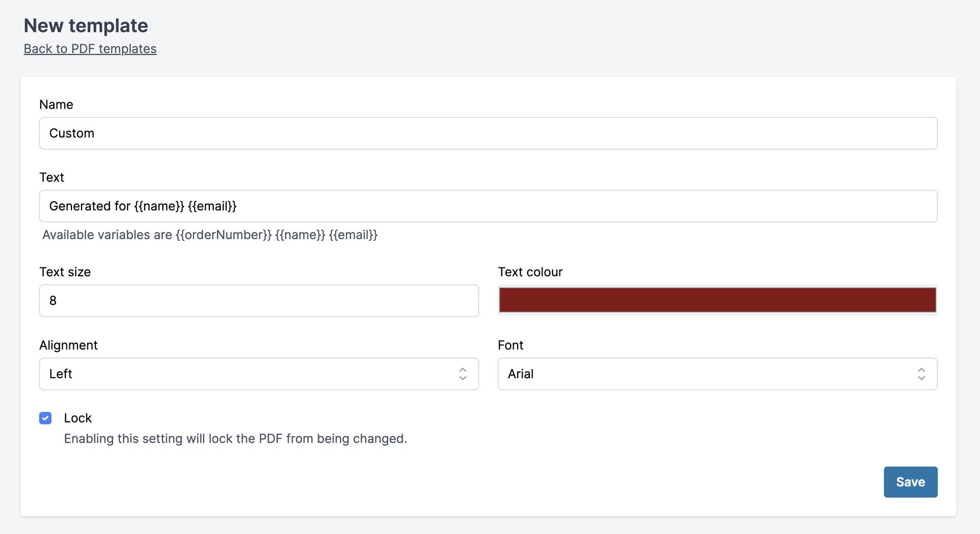Screen dimensions: 980x534
Task: Click the Text colour label
Action: 530,272
